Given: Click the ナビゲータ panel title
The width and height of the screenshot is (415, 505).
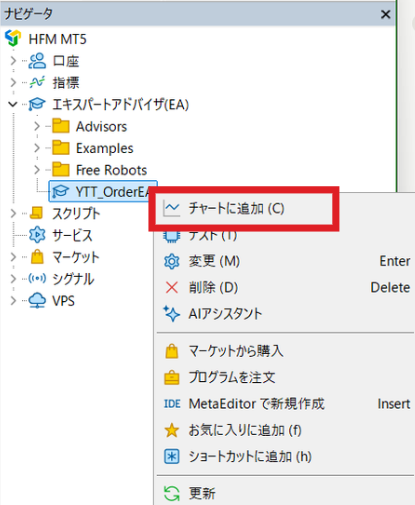Looking at the screenshot, I should 28,14.
